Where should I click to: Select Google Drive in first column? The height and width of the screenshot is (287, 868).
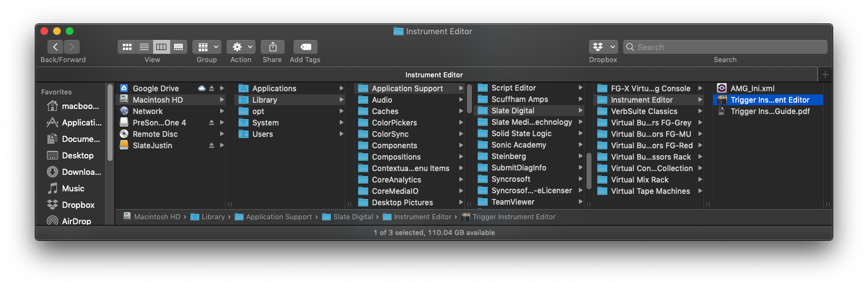[171, 89]
